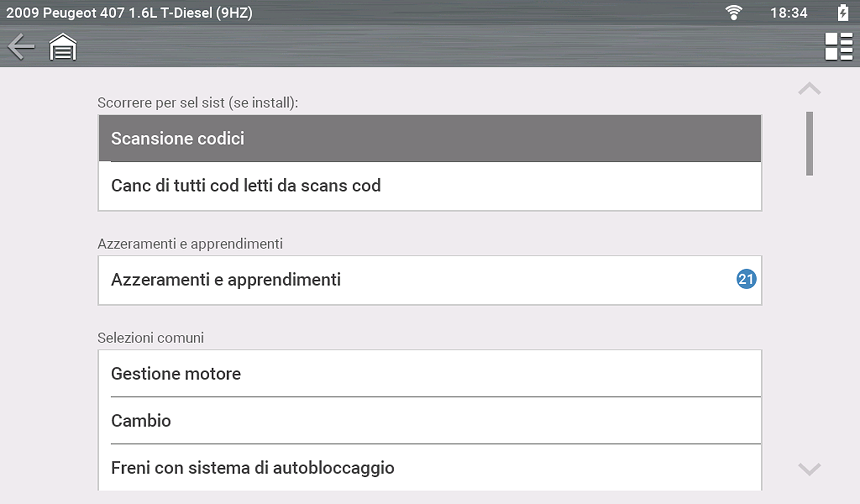Image resolution: width=860 pixels, height=504 pixels.
Task: Click the 18:34 clock display
Action: pyautogui.click(x=788, y=13)
